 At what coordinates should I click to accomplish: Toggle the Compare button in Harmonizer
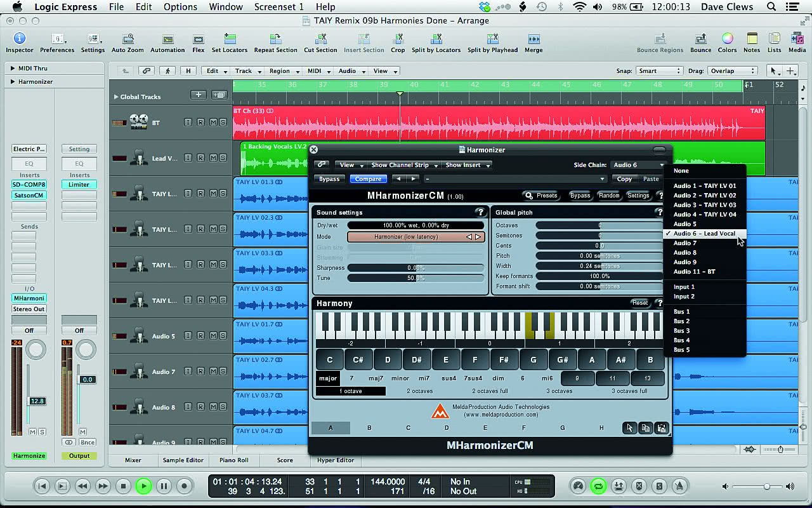[368, 179]
